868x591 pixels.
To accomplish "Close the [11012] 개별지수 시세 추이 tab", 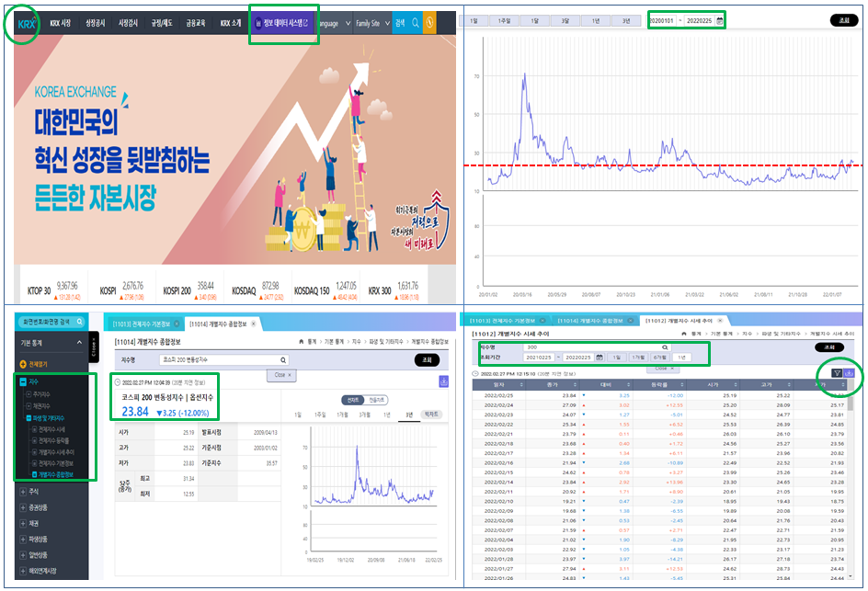I will 720,321.
